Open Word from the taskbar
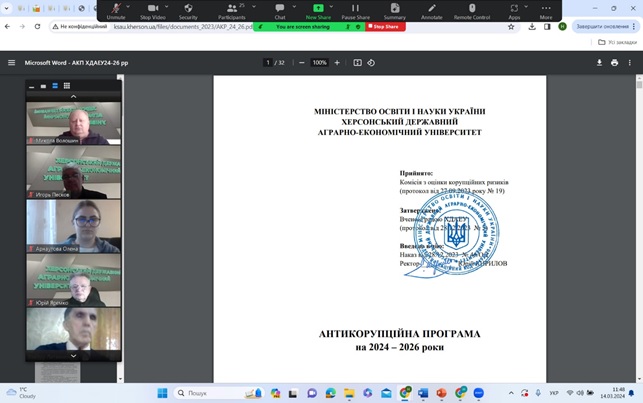Image resolution: width=643 pixels, height=403 pixels. (x=423, y=393)
